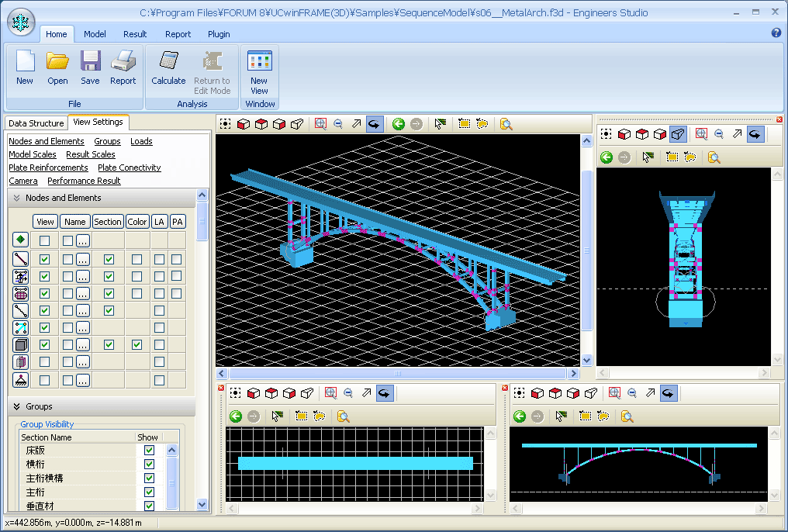Open the help question mark icon

click(776, 33)
